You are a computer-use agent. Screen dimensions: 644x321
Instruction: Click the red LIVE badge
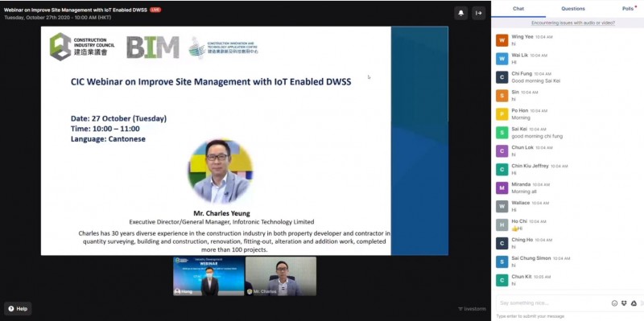155,10
